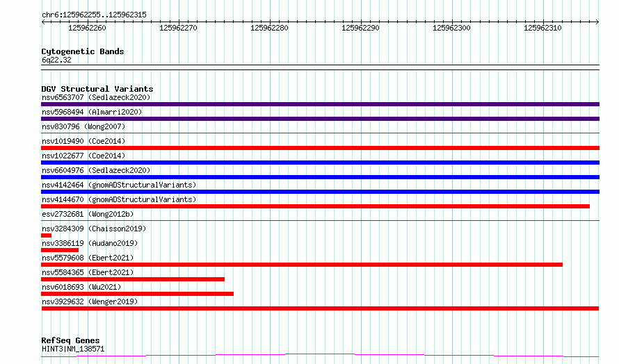This screenshot has width=619, height=364.
Task: Open the esv2732681 (Wong2012b) variant label
Action: click(x=88, y=214)
